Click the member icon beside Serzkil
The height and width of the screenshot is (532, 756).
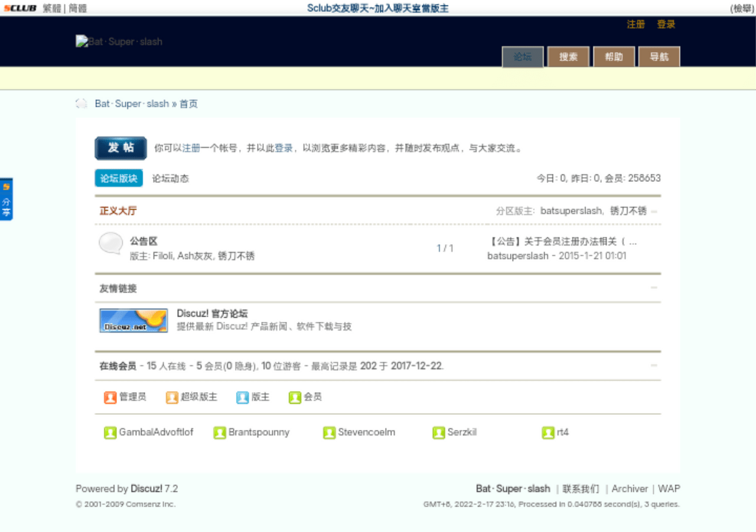[x=438, y=433]
